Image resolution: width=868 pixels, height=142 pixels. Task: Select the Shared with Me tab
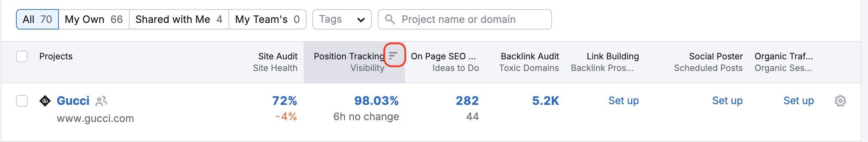[179, 19]
